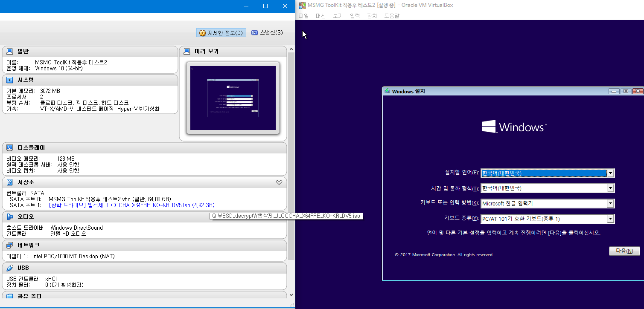The image size is (644, 309).
Task: Click the System (시스템) section chip icon
Action: click(9, 80)
